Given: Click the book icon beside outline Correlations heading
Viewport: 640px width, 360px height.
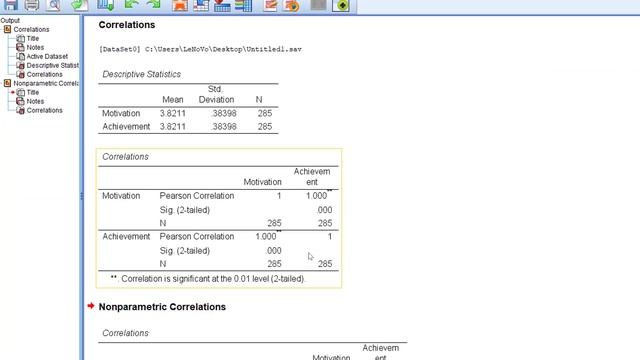Looking at the screenshot, I should [x=7, y=29].
